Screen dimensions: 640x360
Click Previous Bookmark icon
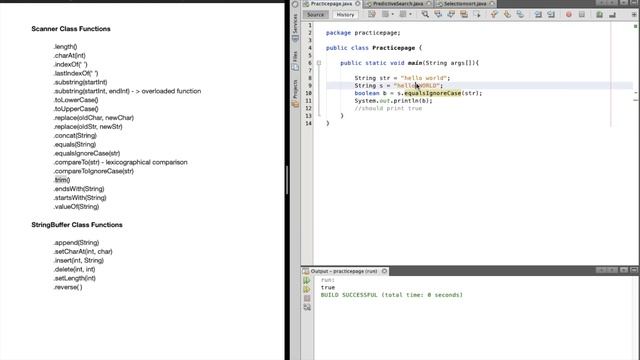click(x=494, y=15)
